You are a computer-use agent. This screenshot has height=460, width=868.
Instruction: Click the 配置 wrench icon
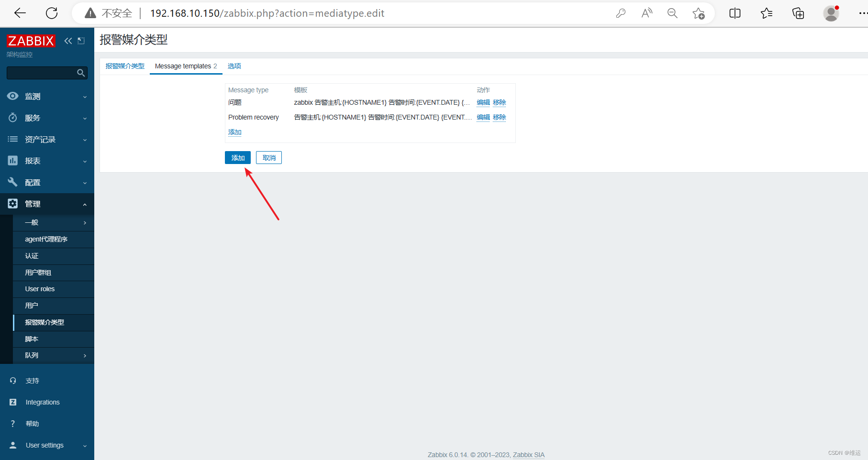[13, 182]
